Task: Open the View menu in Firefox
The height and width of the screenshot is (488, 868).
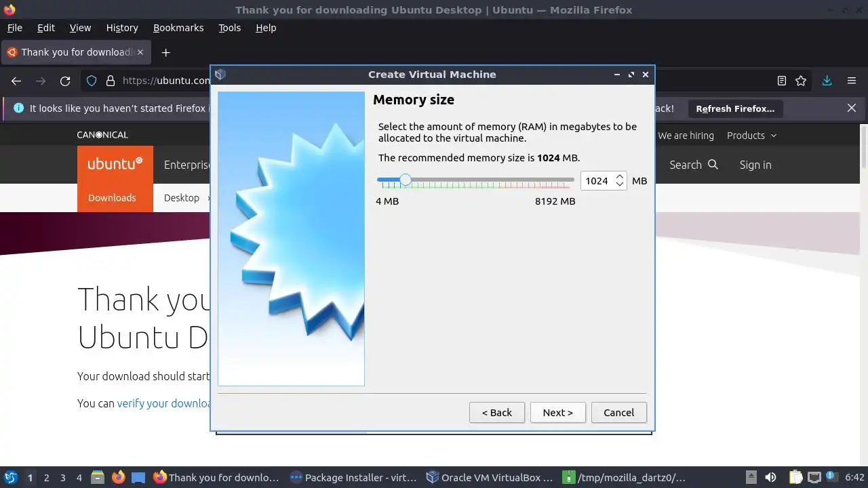Action: click(x=80, y=28)
